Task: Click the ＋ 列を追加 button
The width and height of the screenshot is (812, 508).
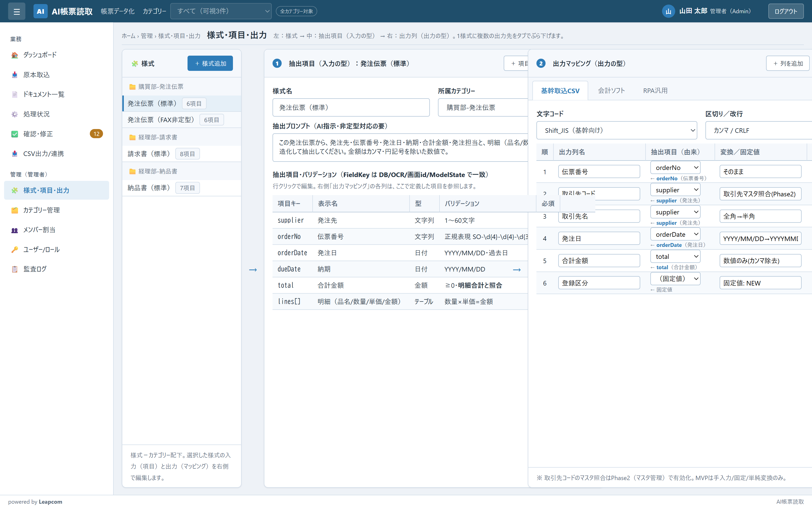Action: (787, 63)
